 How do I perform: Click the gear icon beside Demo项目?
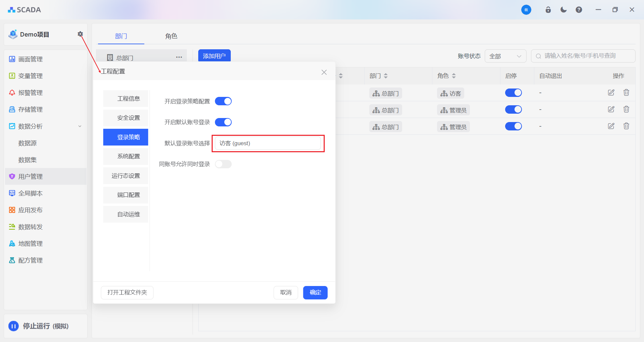[80, 34]
